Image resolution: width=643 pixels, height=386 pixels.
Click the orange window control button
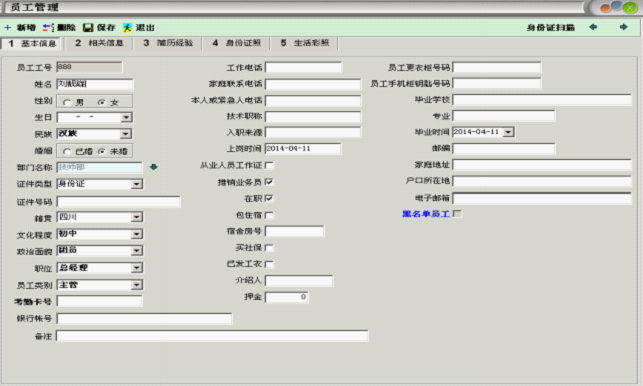click(x=605, y=8)
